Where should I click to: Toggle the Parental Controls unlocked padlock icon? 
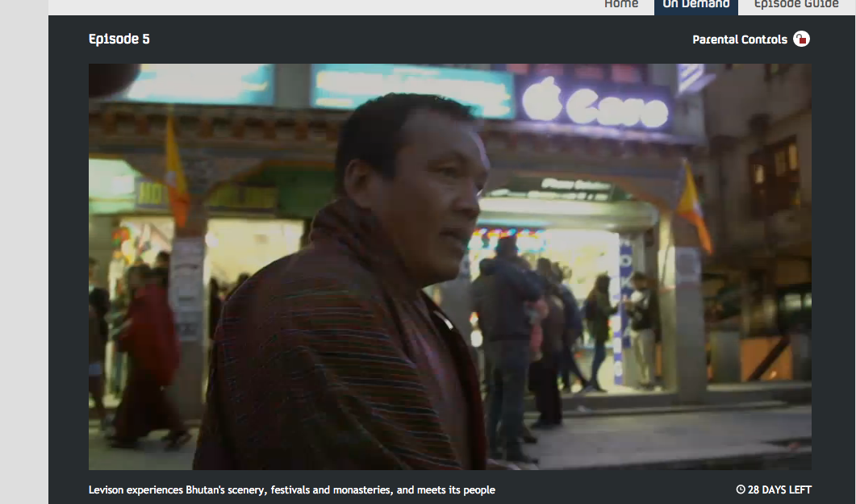point(801,40)
